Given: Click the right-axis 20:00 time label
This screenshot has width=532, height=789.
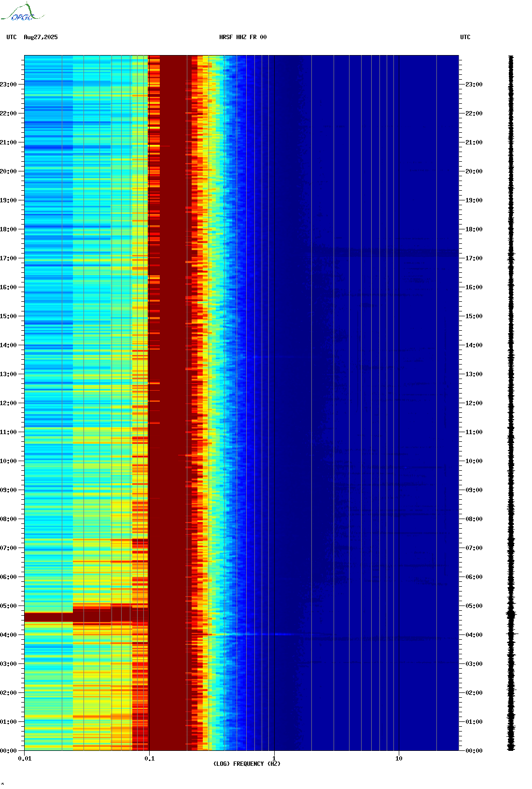Looking at the screenshot, I should tap(474, 171).
